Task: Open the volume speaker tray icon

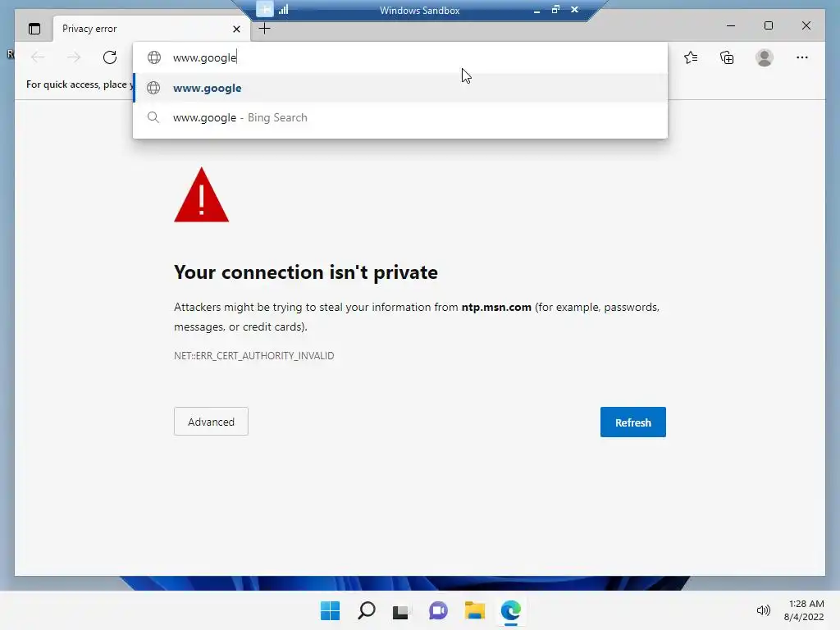Action: pos(764,610)
